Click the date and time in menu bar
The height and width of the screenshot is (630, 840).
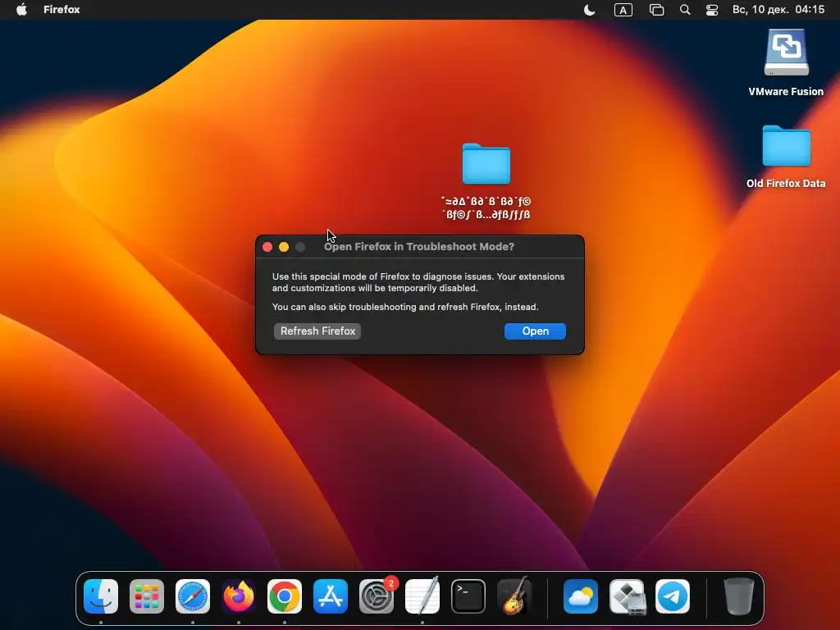tap(778, 10)
